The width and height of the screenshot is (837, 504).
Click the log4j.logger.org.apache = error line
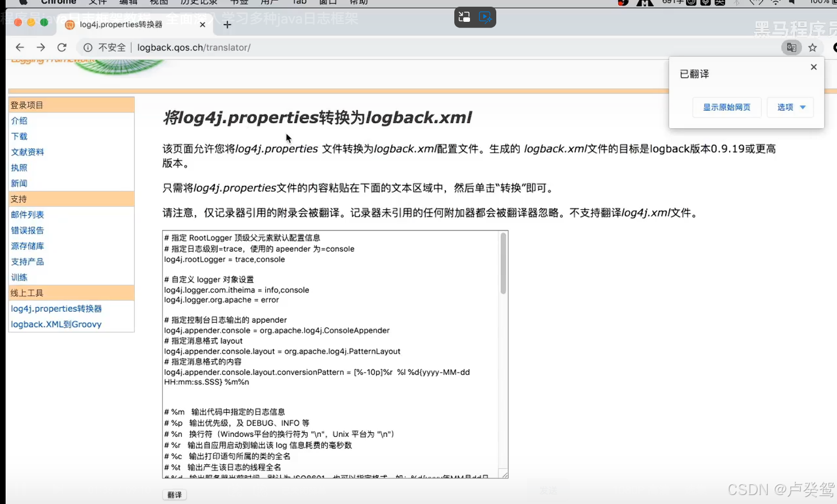222,300
